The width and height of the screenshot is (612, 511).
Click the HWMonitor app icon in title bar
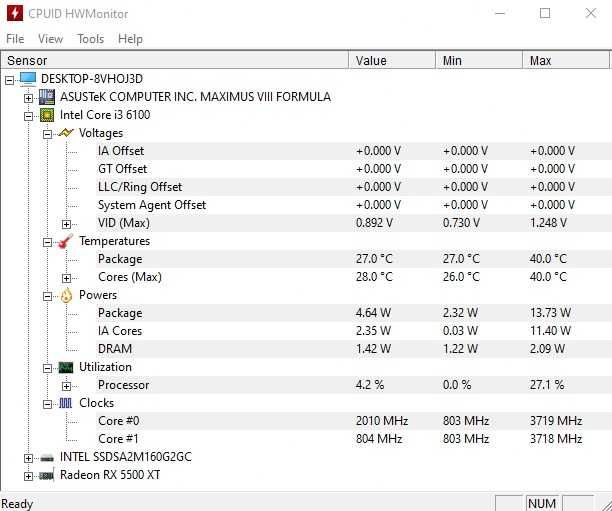coord(15,13)
